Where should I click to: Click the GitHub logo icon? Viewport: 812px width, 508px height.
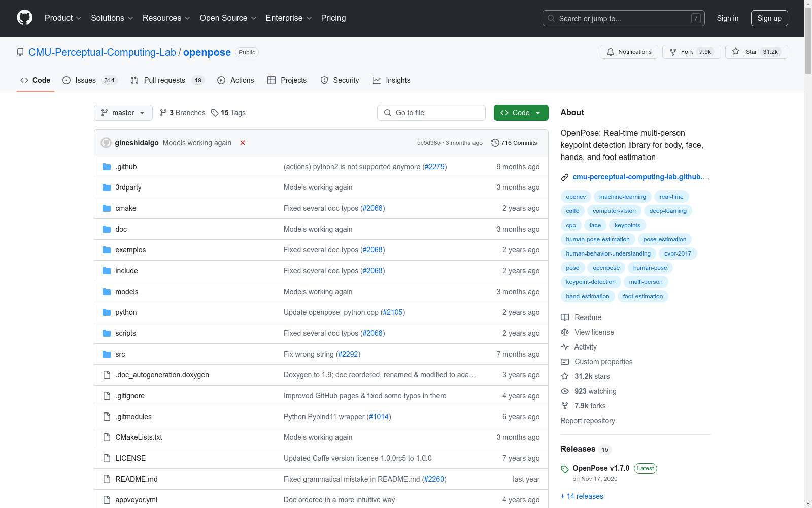click(x=24, y=18)
